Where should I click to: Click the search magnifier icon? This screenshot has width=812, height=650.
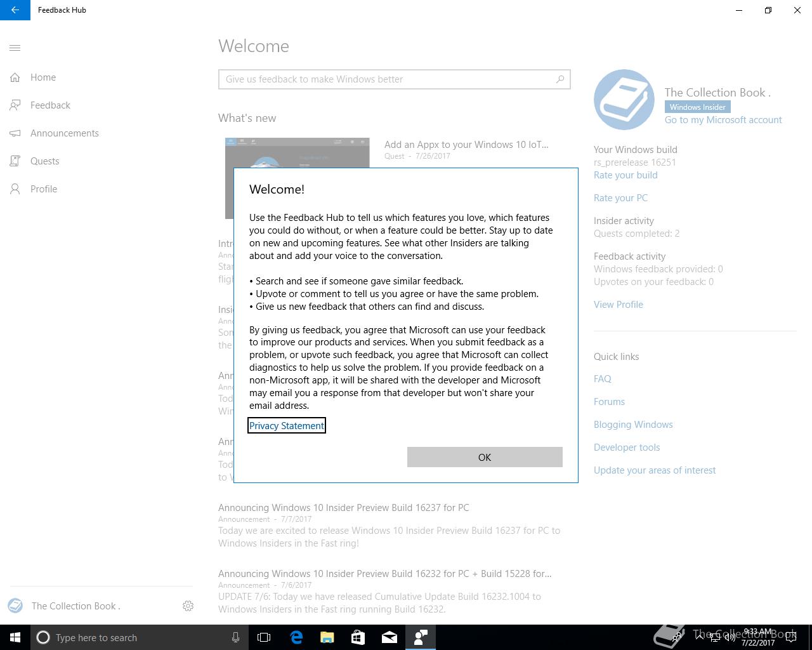coord(560,79)
